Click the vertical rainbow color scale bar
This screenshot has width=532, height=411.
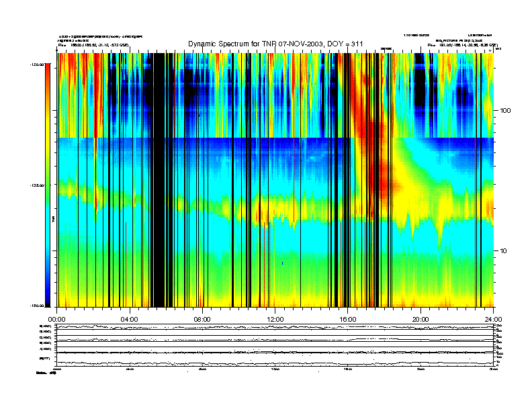pyautogui.click(x=48, y=185)
